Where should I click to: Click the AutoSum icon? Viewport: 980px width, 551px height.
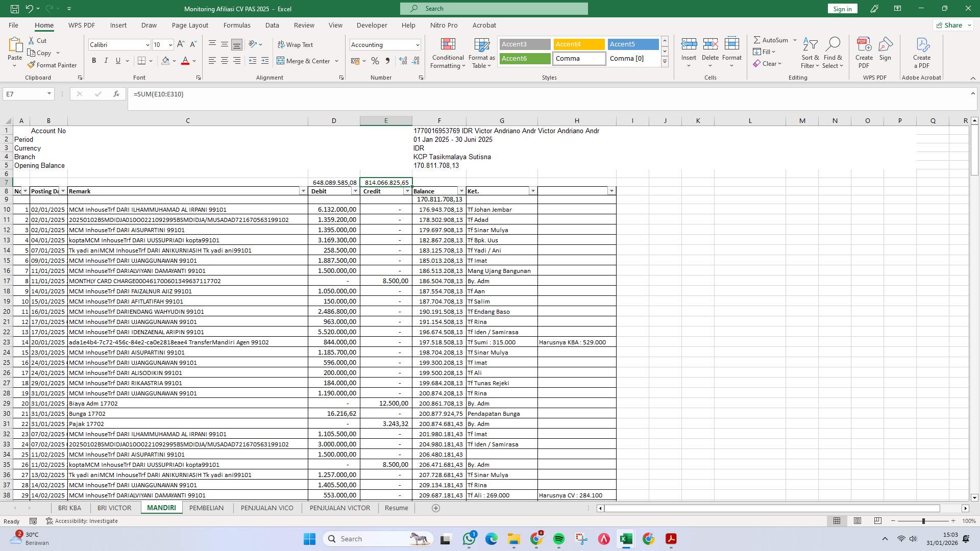(x=759, y=39)
